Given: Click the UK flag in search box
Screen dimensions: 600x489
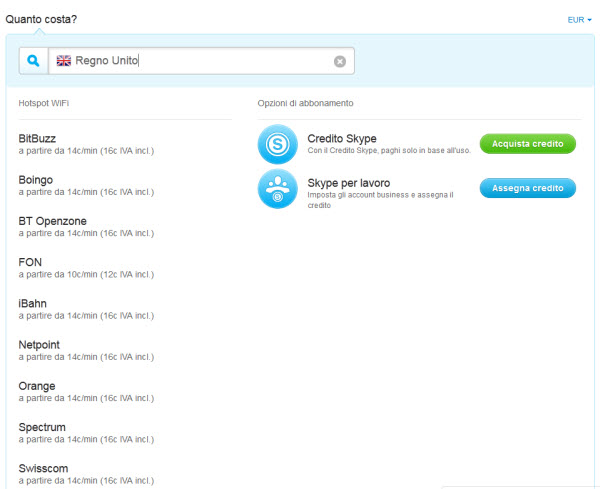Looking at the screenshot, I should tap(63, 61).
